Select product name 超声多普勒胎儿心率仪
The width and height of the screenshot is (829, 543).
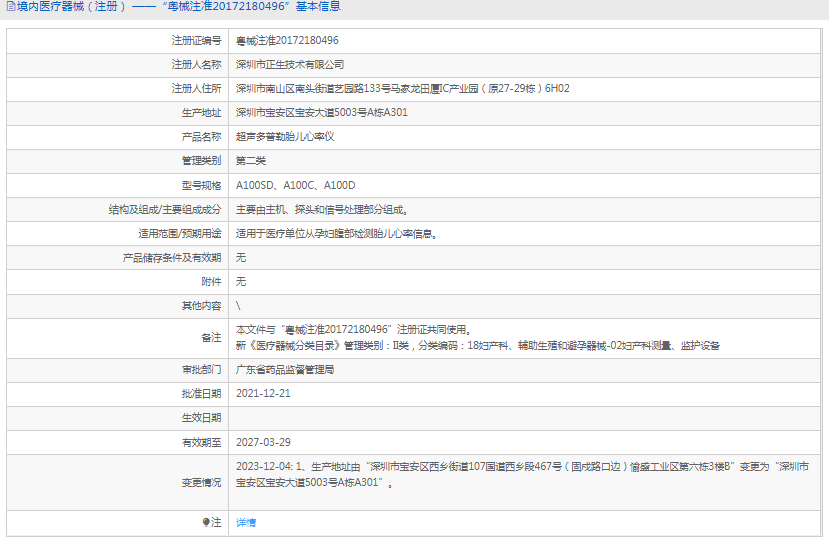pyautogui.click(x=285, y=136)
